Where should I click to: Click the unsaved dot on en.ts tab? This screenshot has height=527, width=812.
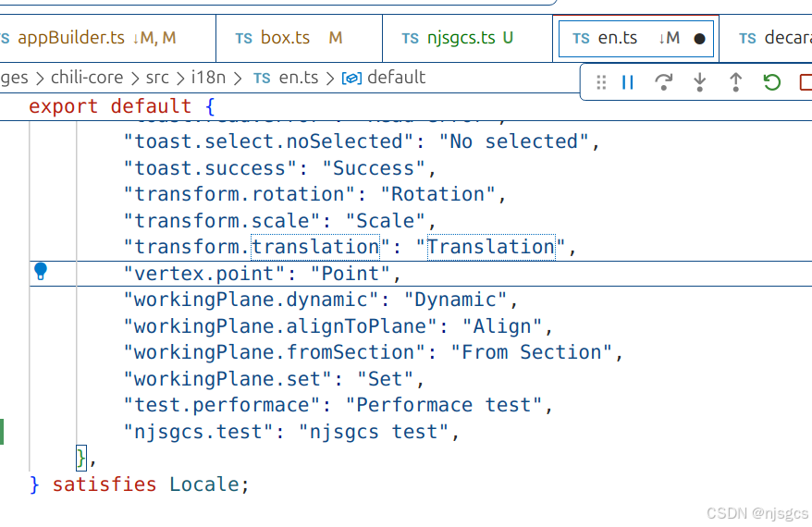tap(699, 39)
